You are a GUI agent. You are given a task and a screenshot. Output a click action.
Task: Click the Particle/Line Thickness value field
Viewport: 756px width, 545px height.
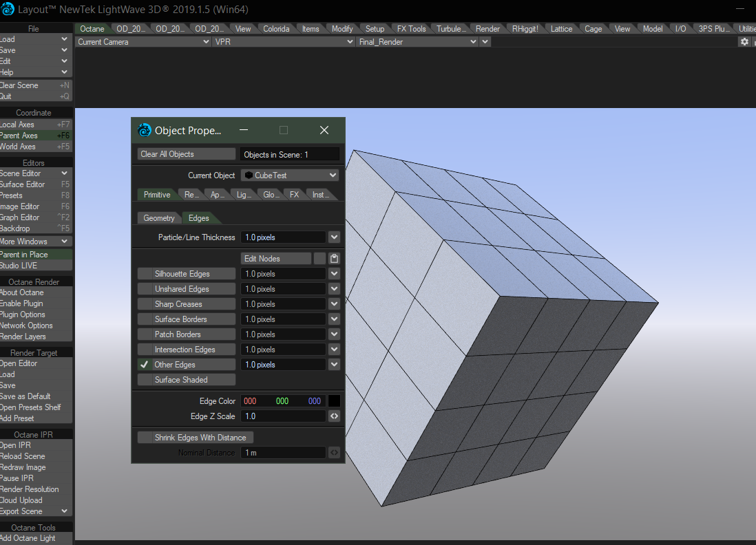coord(284,237)
